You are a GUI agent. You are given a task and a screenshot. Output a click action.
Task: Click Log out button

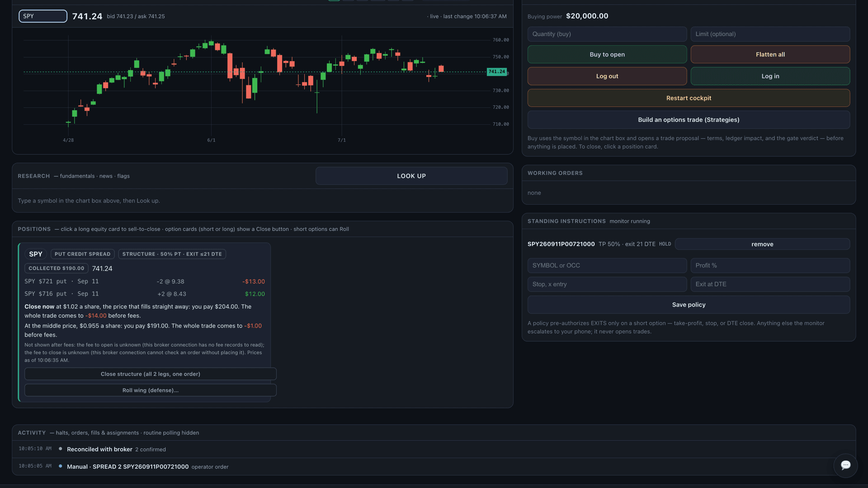coord(607,76)
